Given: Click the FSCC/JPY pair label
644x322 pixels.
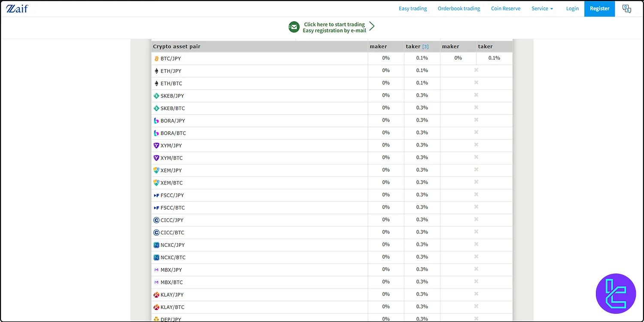Looking at the screenshot, I should point(172,195).
